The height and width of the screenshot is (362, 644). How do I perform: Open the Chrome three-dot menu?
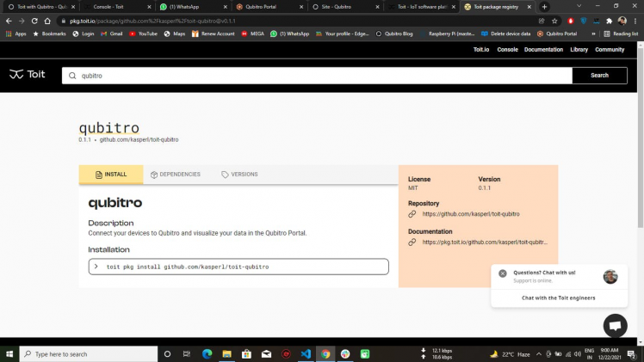tap(635, 21)
